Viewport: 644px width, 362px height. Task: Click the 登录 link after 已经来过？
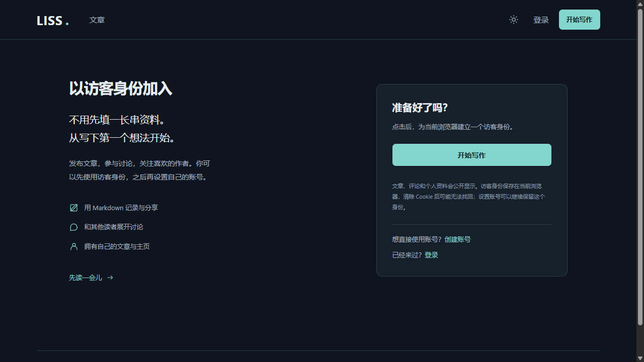(431, 255)
